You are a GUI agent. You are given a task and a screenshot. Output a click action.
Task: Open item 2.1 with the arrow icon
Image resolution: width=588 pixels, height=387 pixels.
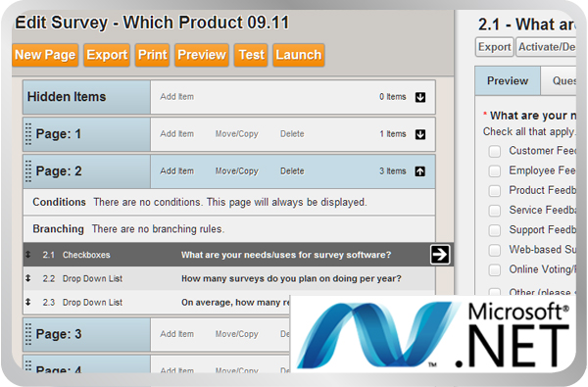(440, 255)
